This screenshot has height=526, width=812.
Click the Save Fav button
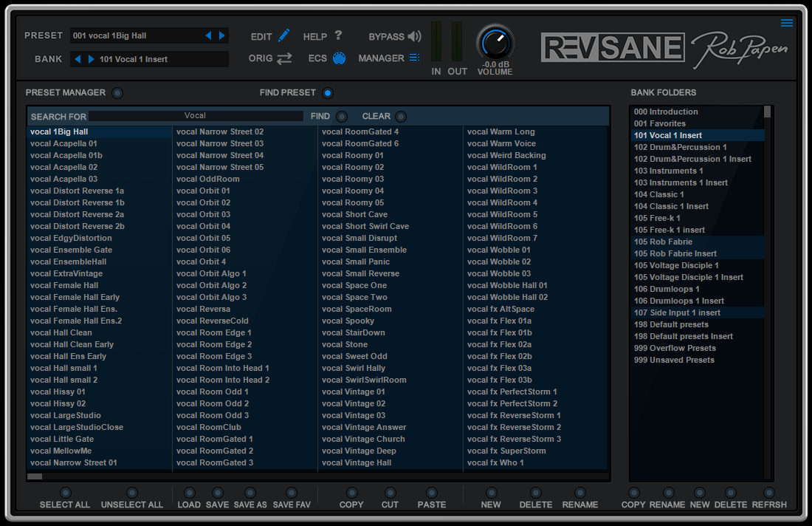pyautogui.click(x=292, y=493)
